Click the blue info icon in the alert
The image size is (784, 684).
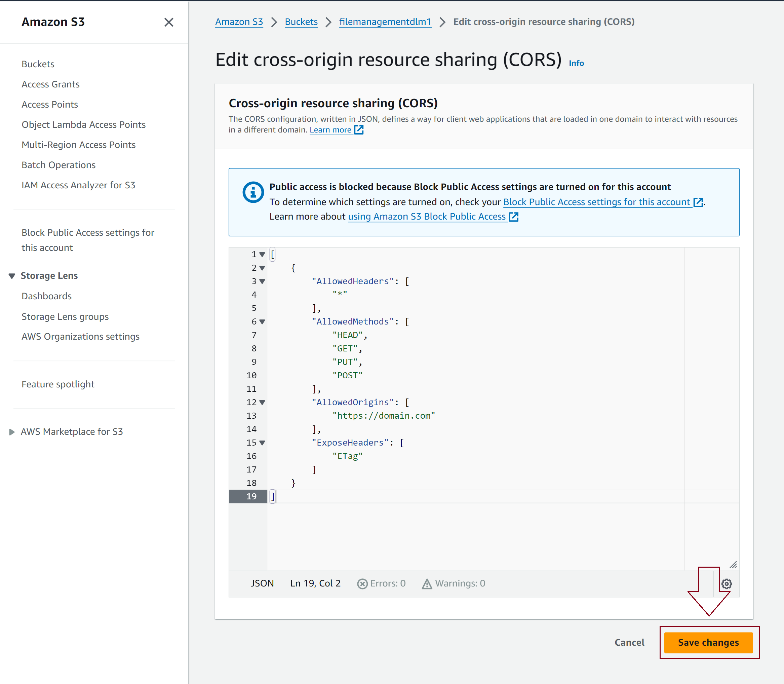[253, 192]
